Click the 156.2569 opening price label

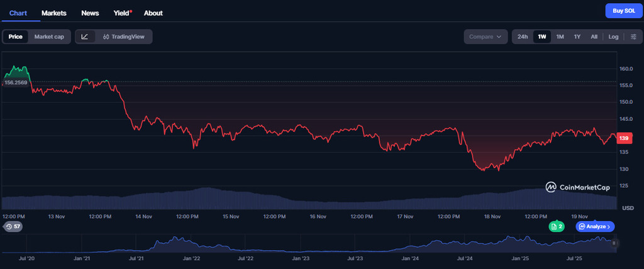click(x=16, y=83)
